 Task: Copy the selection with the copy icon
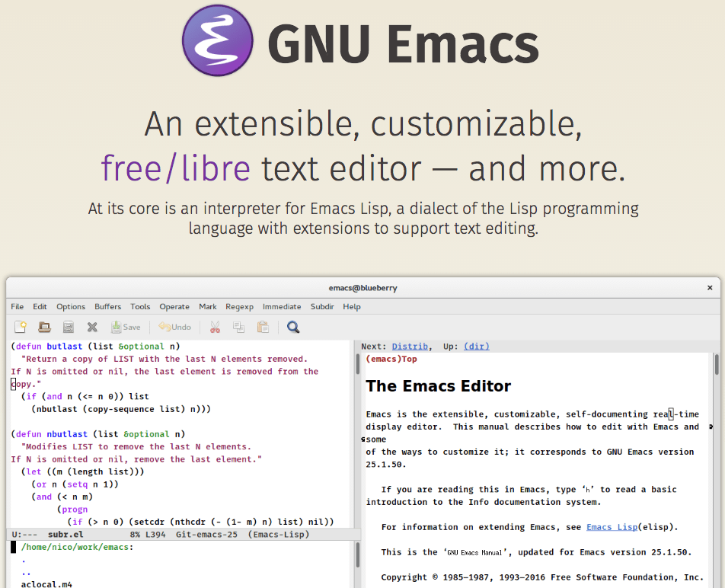(238, 326)
